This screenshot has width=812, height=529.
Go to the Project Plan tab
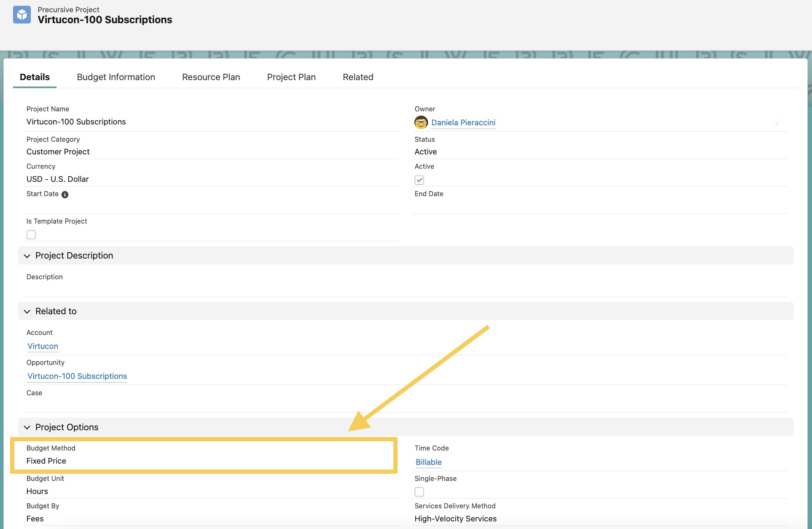(x=291, y=77)
